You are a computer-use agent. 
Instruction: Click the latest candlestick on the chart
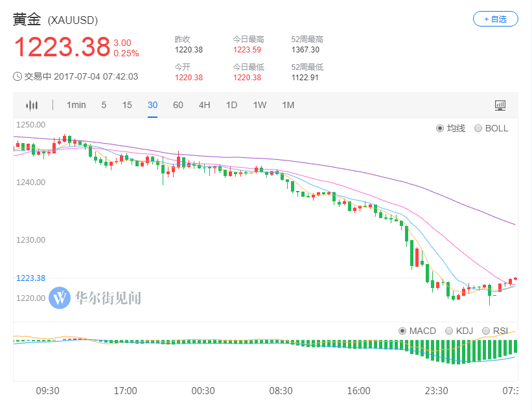[x=515, y=279]
